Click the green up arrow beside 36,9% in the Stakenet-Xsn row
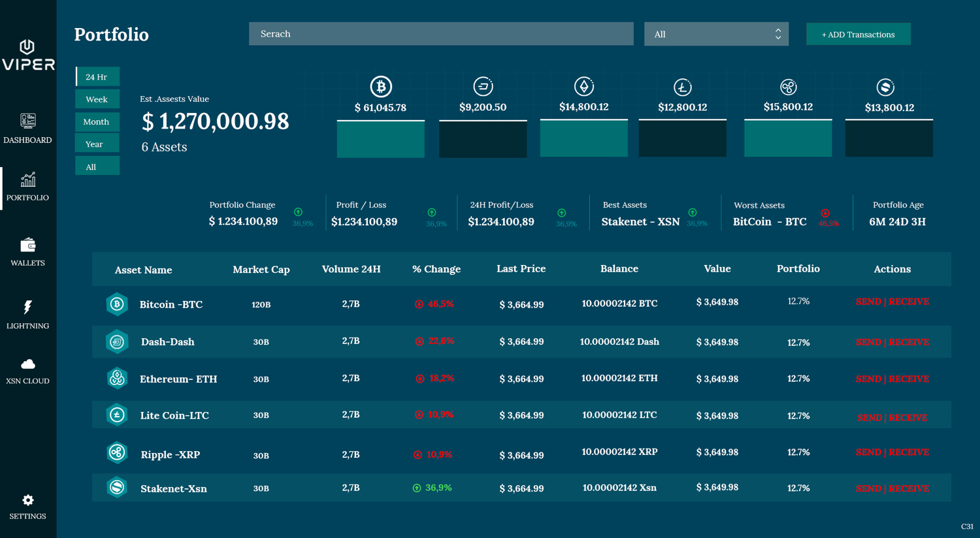The height and width of the screenshot is (538, 980). (x=417, y=488)
